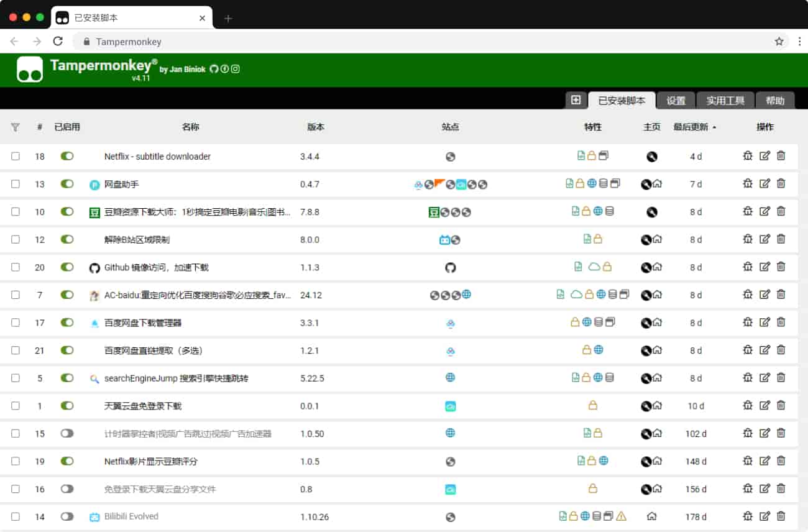The height and width of the screenshot is (532, 808).
Task: Select the checkbox for 天翼云盘免登录下载
Action: click(x=16, y=405)
